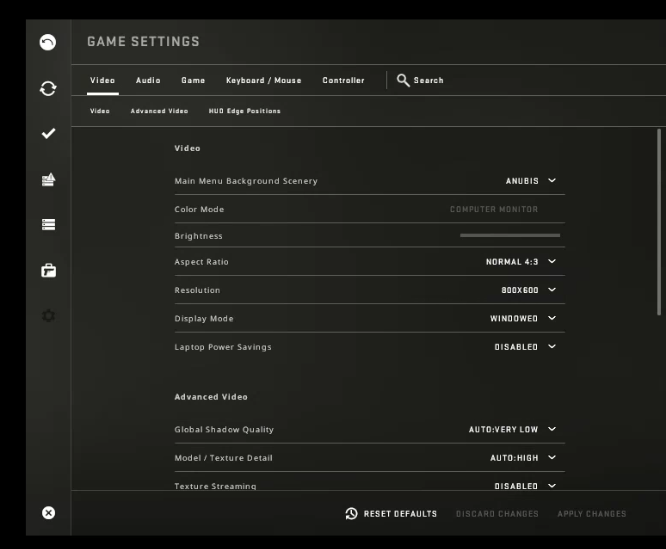
Task: Switch to the Game tab
Action: pos(193,80)
